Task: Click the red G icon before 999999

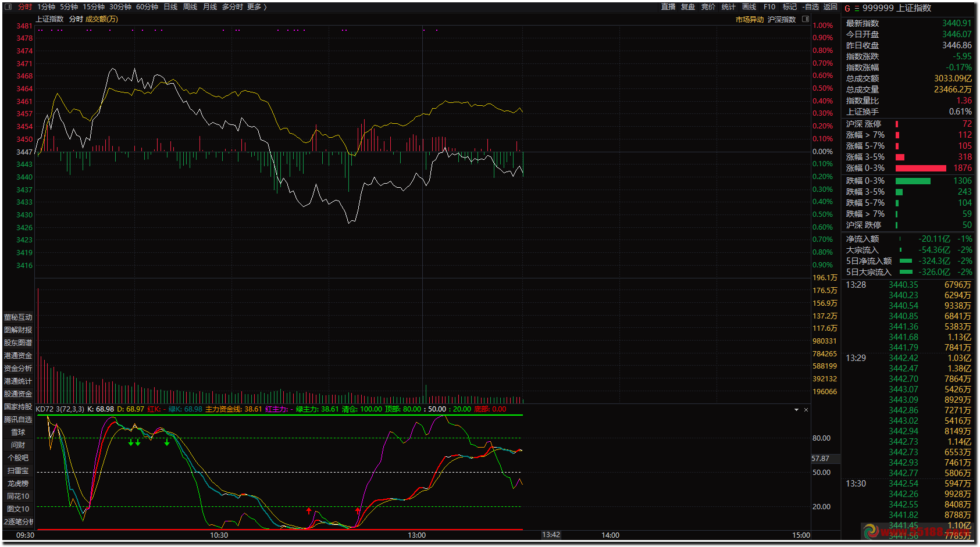Action: tap(847, 8)
